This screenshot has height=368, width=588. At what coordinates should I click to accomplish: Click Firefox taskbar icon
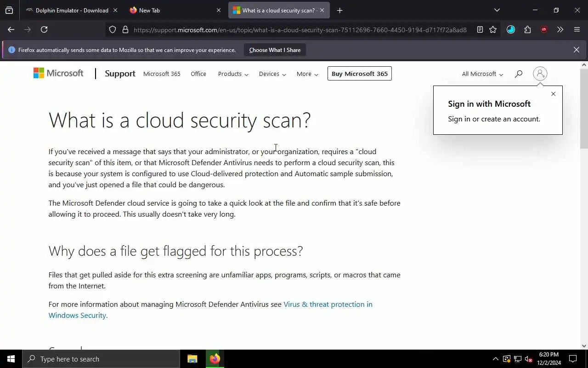pos(215,359)
